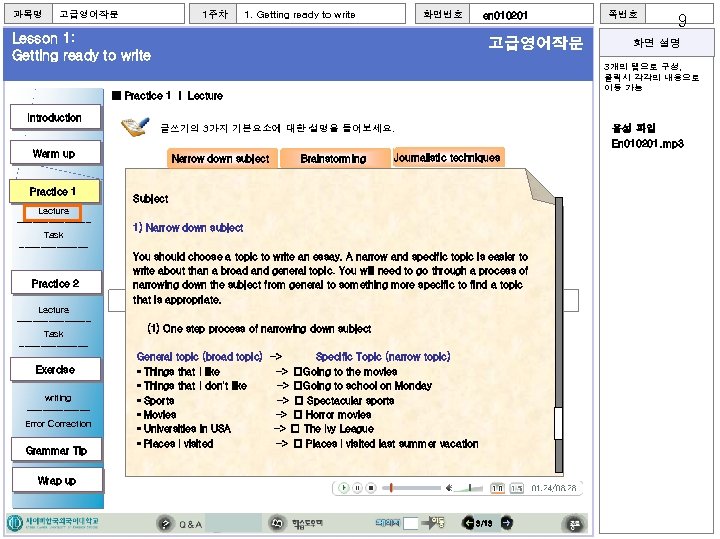Screen dimensions: 720x539
Task: Check box before Horror movies
Action: point(298,415)
